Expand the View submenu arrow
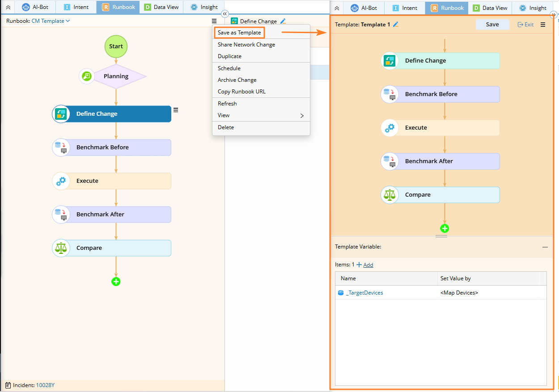The image size is (559, 392). tap(301, 115)
